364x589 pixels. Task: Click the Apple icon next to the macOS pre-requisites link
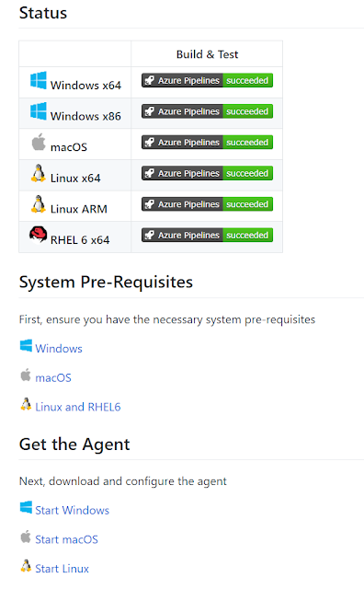tap(26, 375)
